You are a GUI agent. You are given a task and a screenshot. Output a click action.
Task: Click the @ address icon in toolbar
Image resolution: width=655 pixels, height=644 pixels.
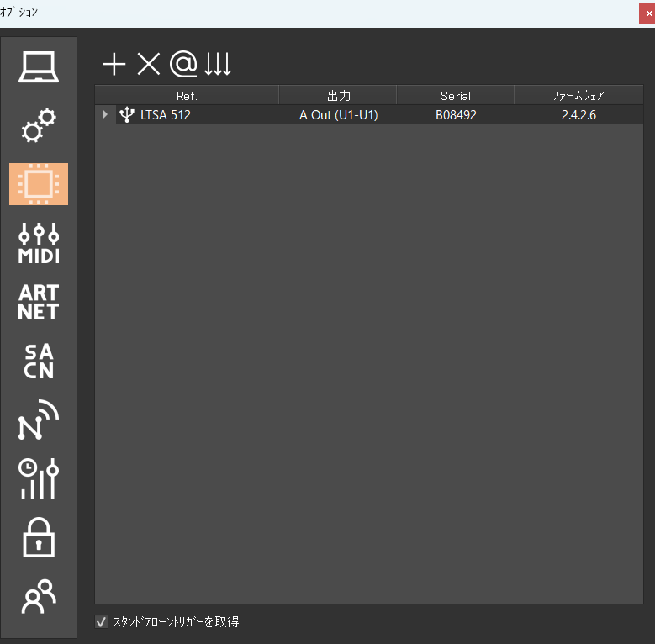point(182,64)
